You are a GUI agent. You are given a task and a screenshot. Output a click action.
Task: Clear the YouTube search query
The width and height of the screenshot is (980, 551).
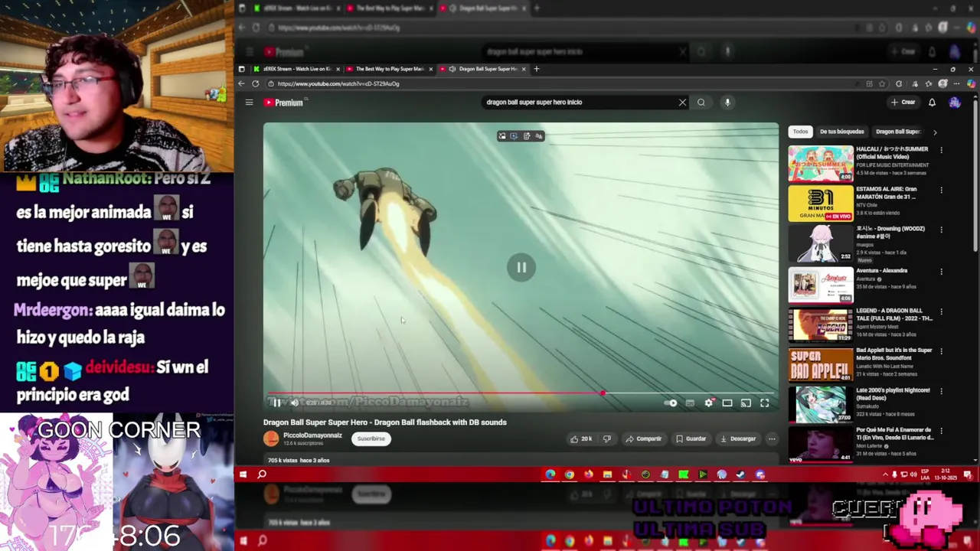682,103
